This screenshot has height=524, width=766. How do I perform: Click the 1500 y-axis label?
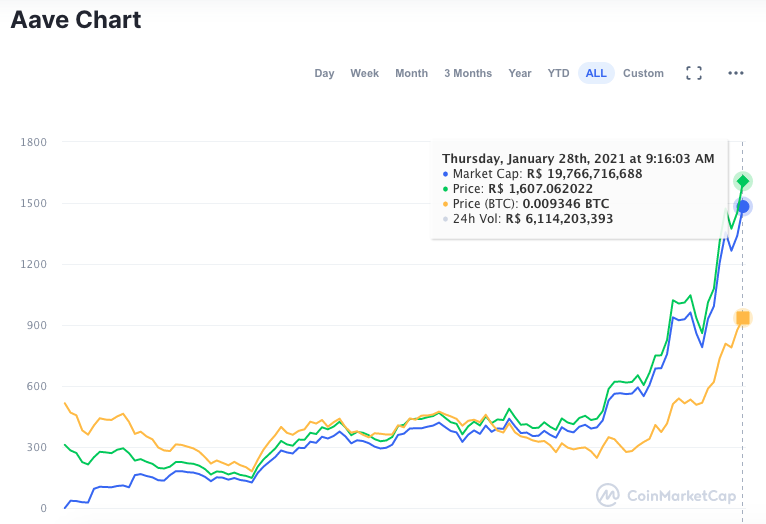(34, 203)
